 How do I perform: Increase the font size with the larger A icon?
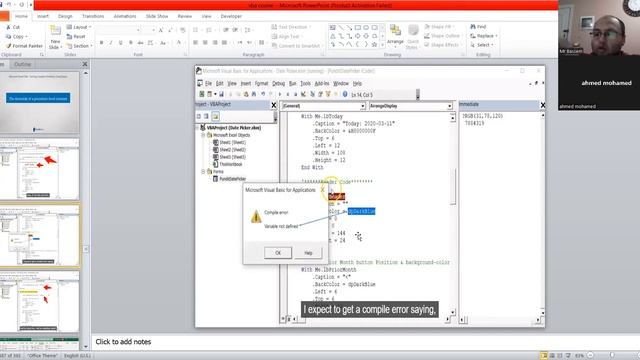(161, 30)
